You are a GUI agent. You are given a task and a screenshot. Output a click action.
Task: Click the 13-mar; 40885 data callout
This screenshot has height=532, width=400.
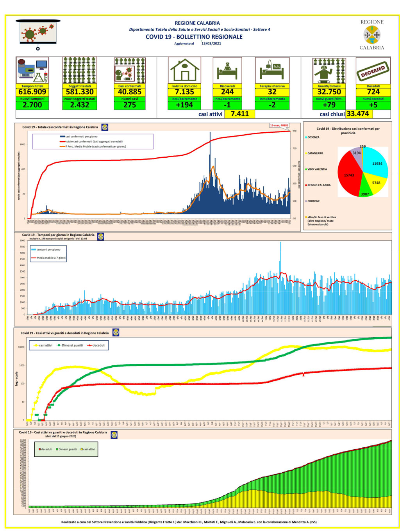coord(279,125)
